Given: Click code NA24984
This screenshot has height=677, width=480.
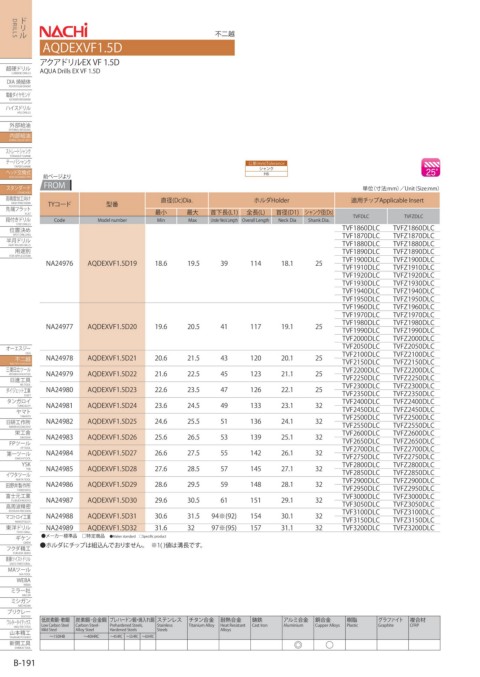Looking at the screenshot, I should pos(59,453).
